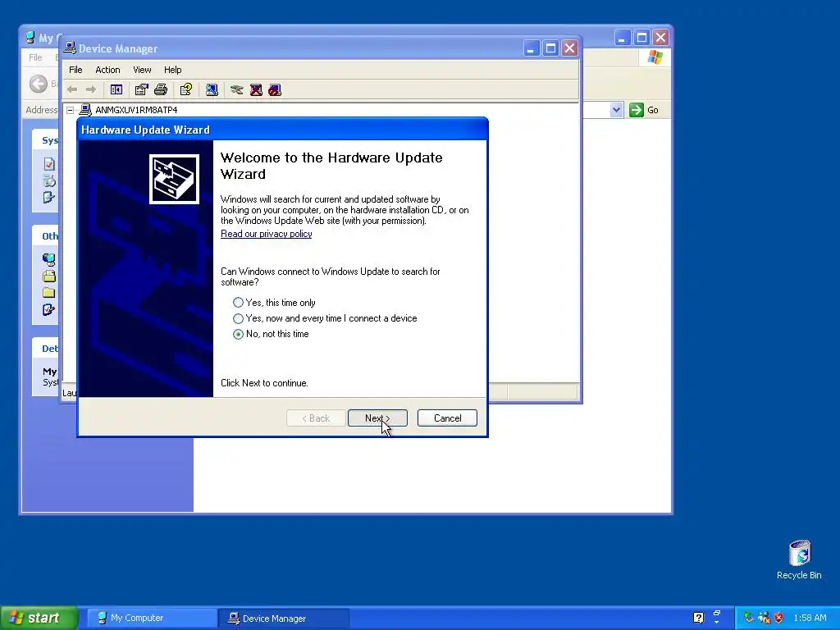
Task: Click the Uninstall device toolbar icon
Action: pos(256,89)
